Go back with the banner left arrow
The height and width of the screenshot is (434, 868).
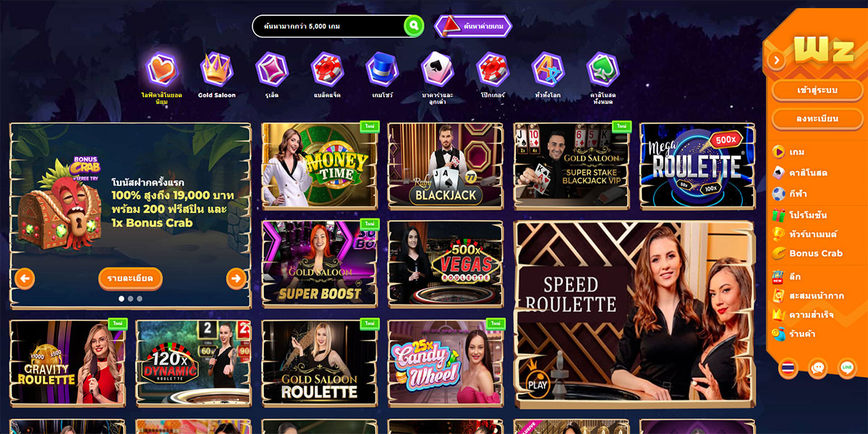tap(25, 278)
